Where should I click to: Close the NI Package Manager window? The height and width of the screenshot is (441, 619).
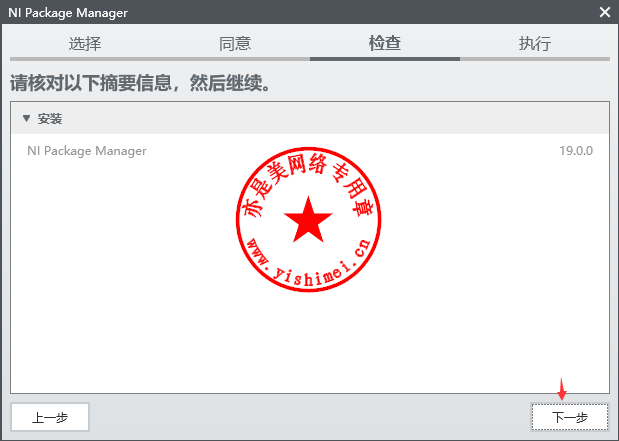coord(605,12)
